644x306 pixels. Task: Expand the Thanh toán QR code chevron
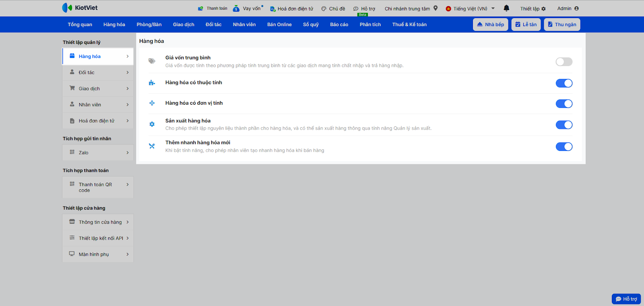[x=128, y=184]
